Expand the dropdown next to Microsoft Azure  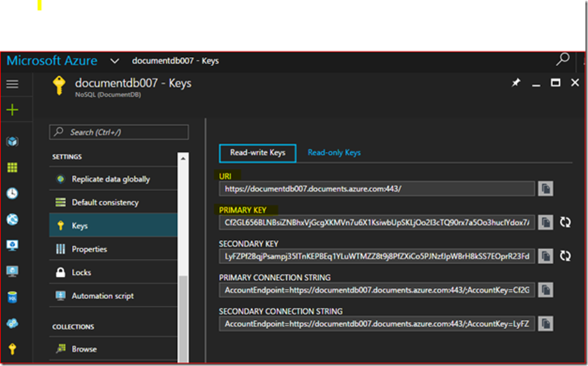point(114,61)
